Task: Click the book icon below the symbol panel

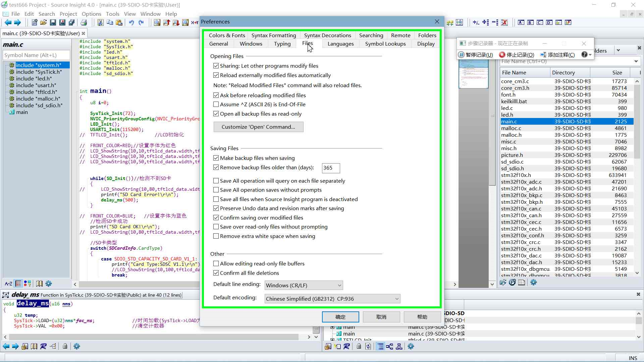Action: 39,284
